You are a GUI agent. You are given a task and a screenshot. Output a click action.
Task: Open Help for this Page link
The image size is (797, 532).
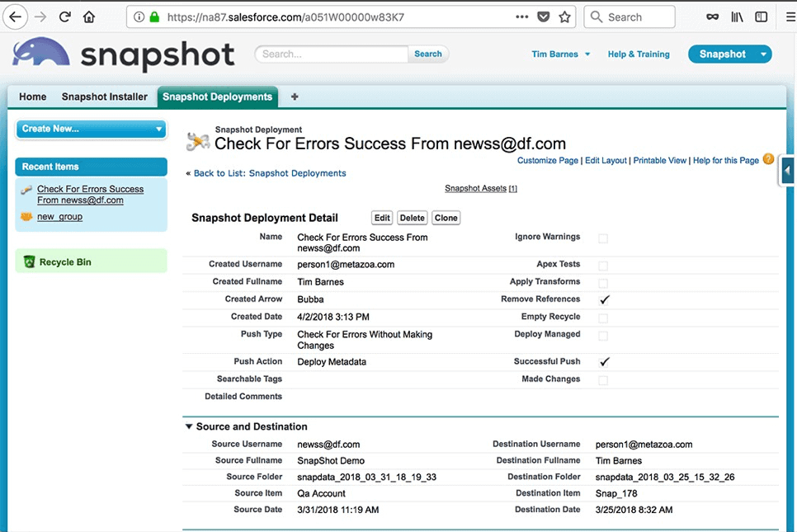725,160
